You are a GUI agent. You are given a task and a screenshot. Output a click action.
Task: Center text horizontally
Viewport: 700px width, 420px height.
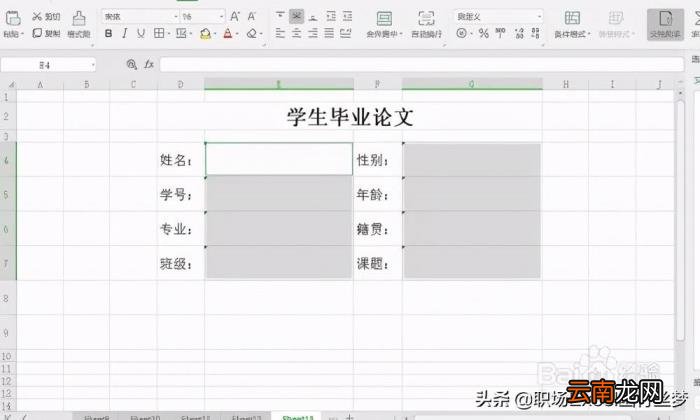(x=296, y=33)
